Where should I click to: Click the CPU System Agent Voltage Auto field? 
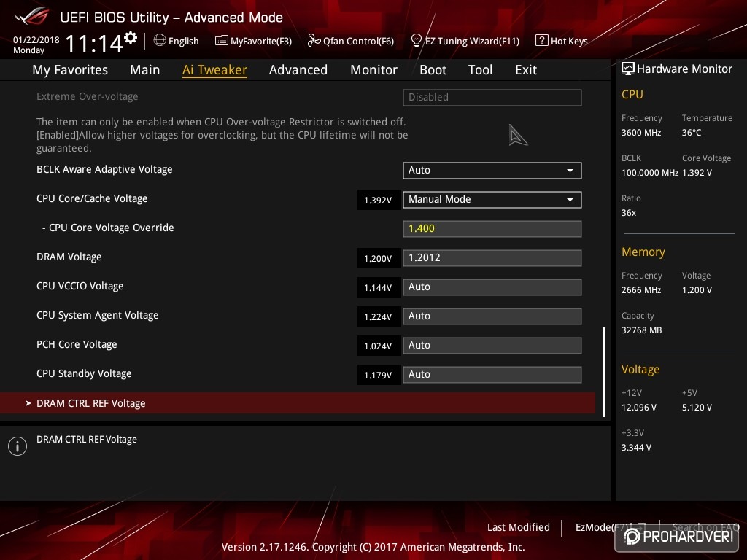pos(492,316)
